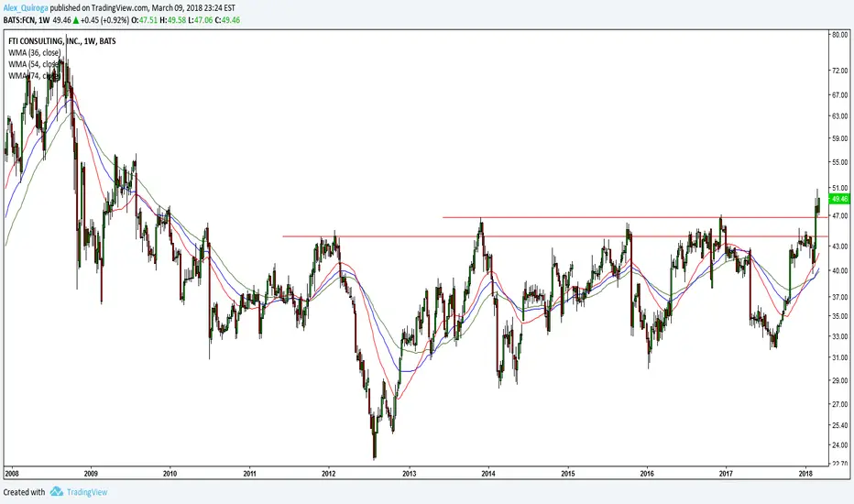Click the 1W interval label in header
Viewport: 854px width, 504px height.
click(x=44, y=20)
